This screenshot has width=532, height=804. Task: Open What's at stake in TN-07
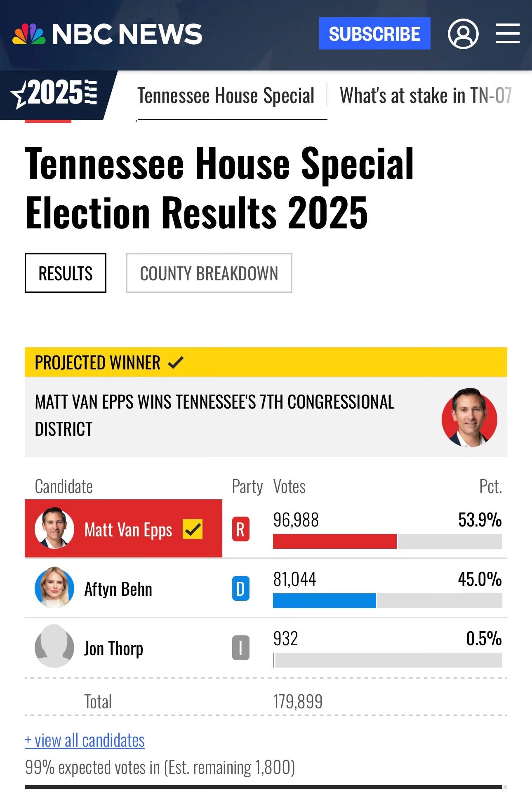pyautogui.click(x=426, y=96)
